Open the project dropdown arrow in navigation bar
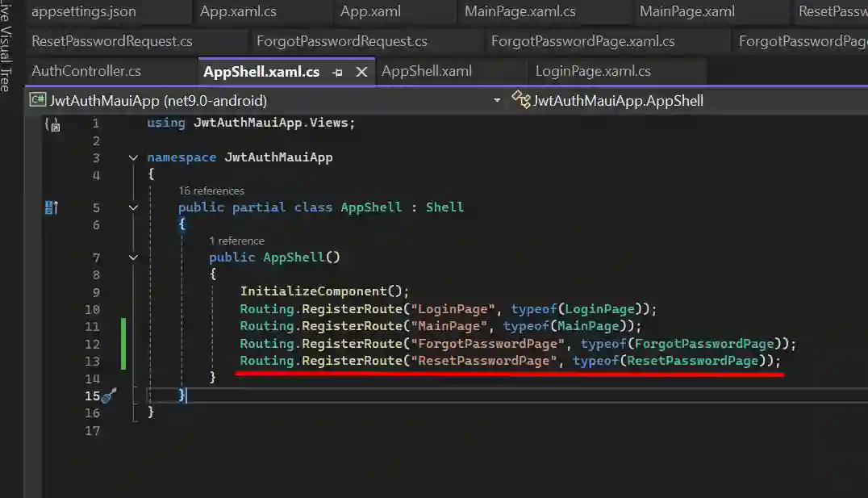The width and height of the screenshot is (868, 498). click(497, 101)
